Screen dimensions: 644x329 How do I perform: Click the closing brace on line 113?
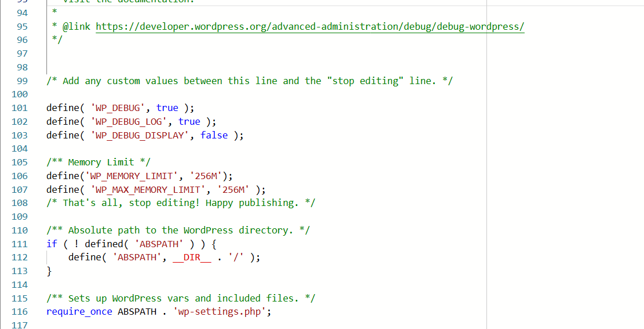[49, 271]
